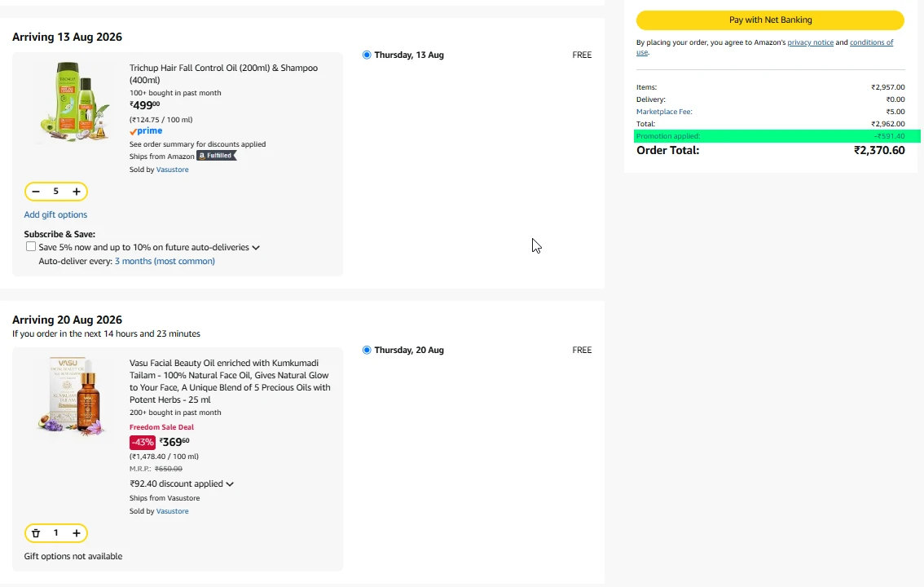Click Vasu oil price ₹369.60
Viewport: 924px width, 587px height.
pyautogui.click(x=174, y=442)
